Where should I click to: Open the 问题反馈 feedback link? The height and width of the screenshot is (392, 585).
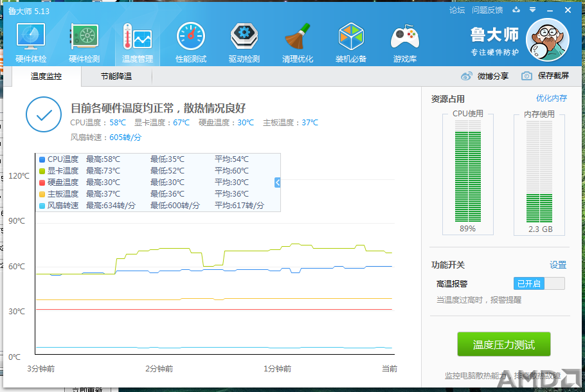pyautogui.click(x=487, y=10)
